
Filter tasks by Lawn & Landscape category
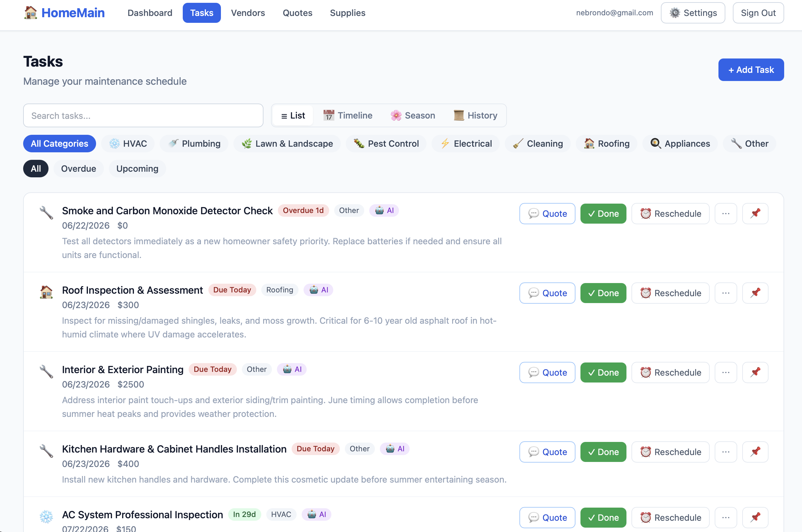[287, 144]
